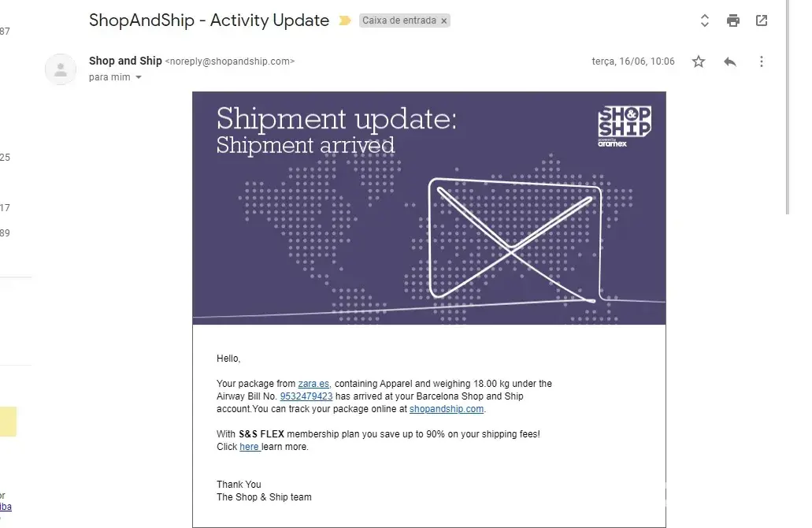Open the message in a new window
Image resolution: width=812 pixels, height=528 pixels.
tap(762, 21)
